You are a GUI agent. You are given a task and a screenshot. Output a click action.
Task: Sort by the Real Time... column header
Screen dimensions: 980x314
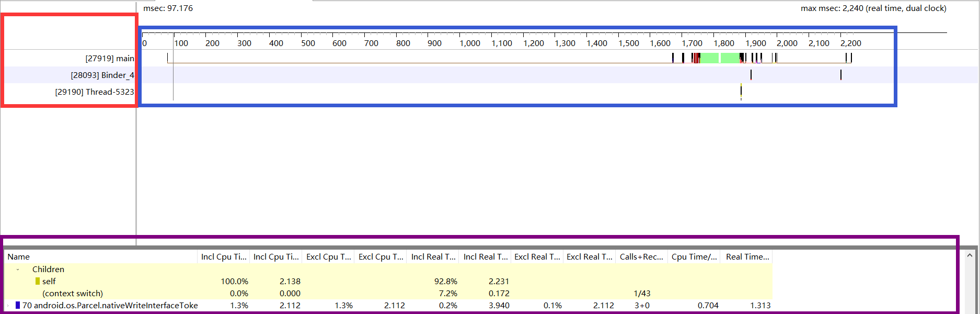click(x=746, y=257)
